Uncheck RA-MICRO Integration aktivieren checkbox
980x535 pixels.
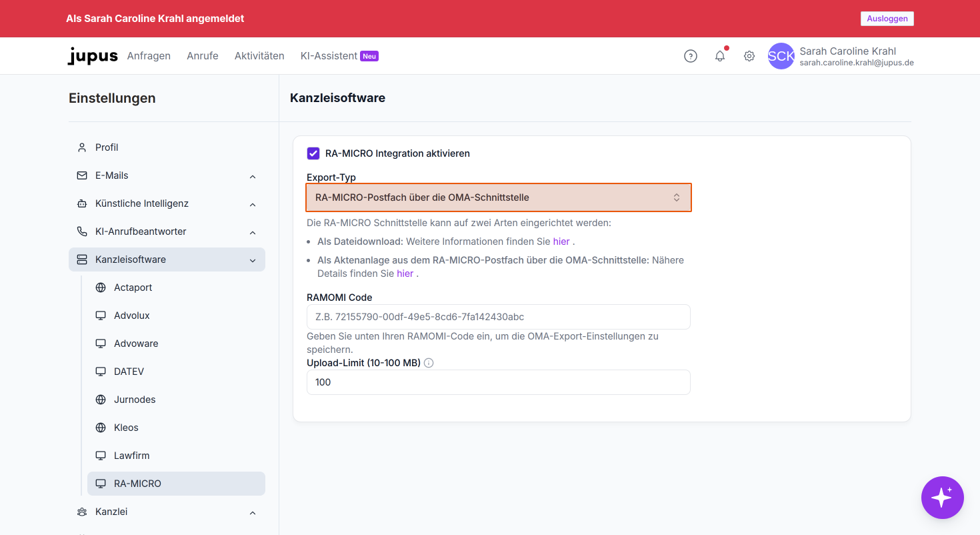(313, 153)
